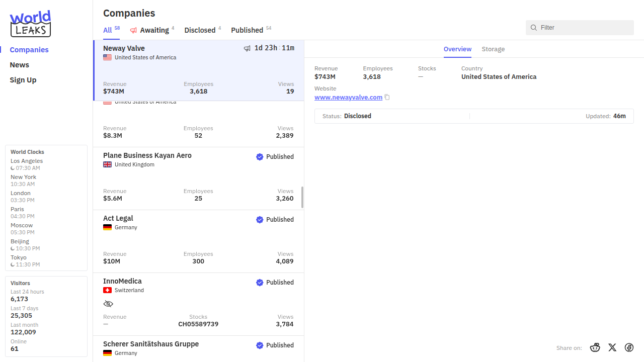Click the World Clocks heading
This screenshot has height=362, width=644.
[x=27, y=152]
